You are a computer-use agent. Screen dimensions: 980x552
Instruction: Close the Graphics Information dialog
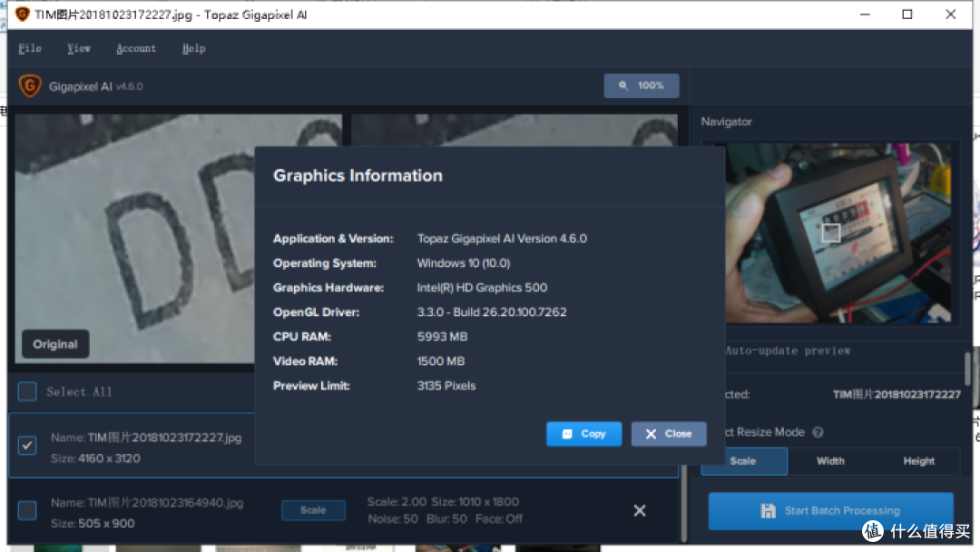tap(669, 434)
